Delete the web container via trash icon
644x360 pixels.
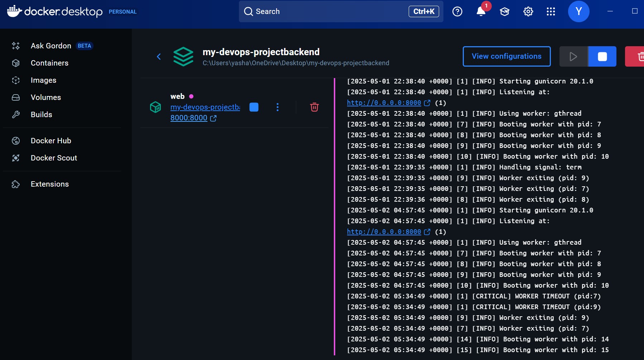click(314, 107)
